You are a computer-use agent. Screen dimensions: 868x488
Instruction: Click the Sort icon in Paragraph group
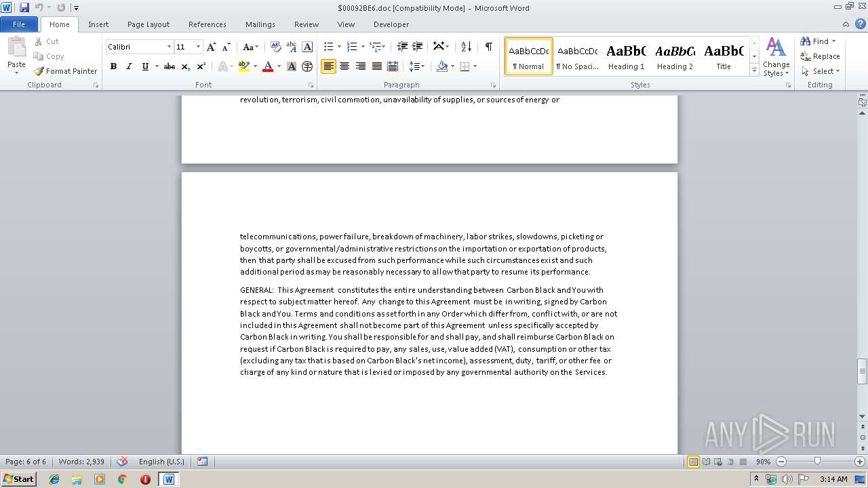coord(466,47)
